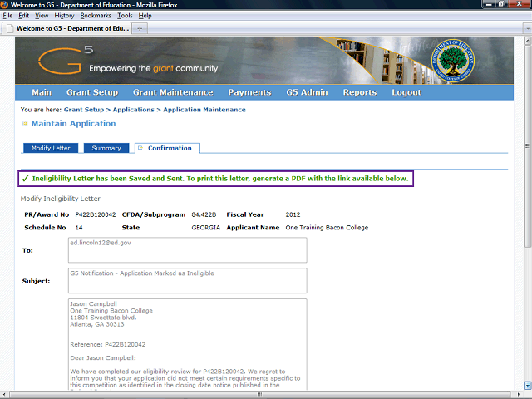Viewport: 532px width, 399px height.
Task: Open Payments navigation item
Action: [x=249, y=92]
